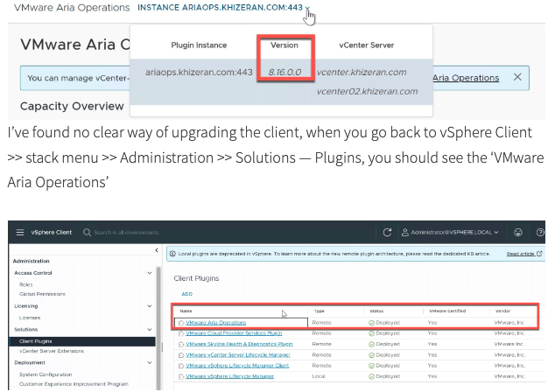Click the search magnifier icon in vSphere Client

pyautogui.click(x=87, y=233)
